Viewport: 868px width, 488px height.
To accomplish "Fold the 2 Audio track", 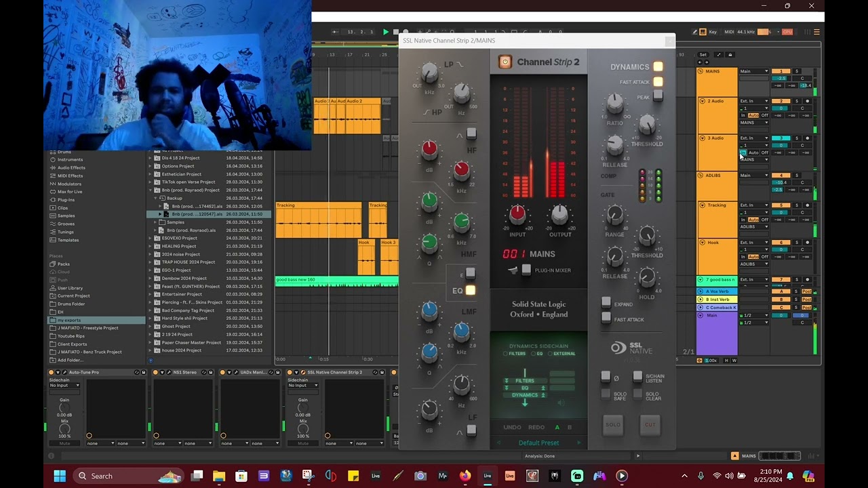I will click(702, 101).
